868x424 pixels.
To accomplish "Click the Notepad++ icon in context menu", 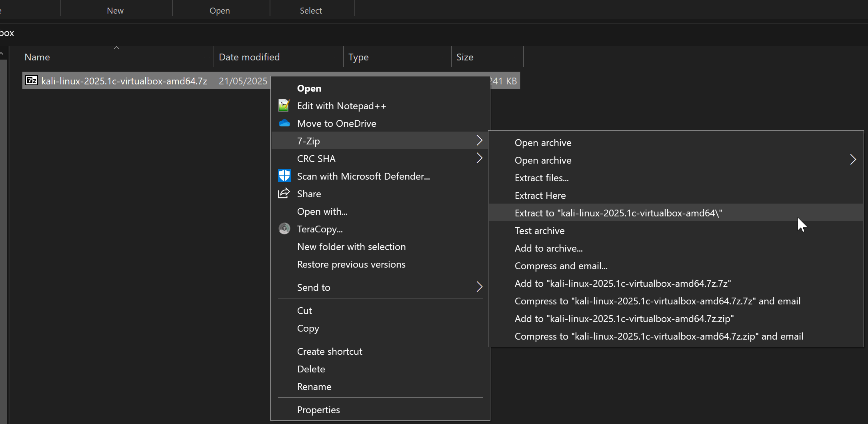I will coord(284,106).
